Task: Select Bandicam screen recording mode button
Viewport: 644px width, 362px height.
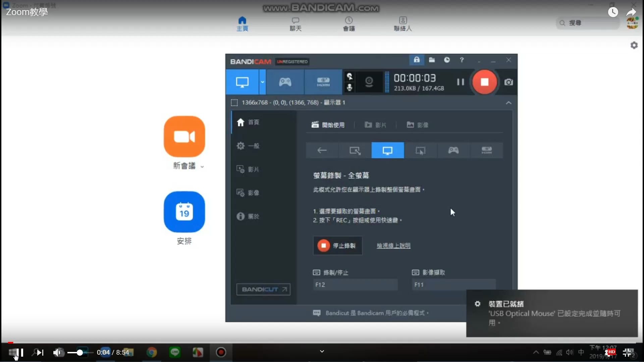Action: click(242, 82)
